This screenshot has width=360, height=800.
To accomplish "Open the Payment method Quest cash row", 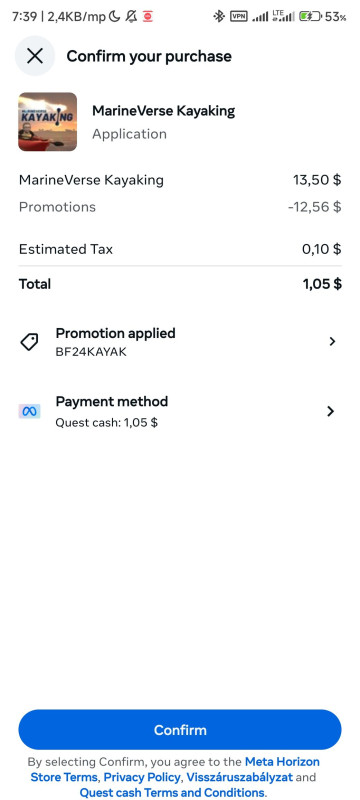I will pos(180,411).
